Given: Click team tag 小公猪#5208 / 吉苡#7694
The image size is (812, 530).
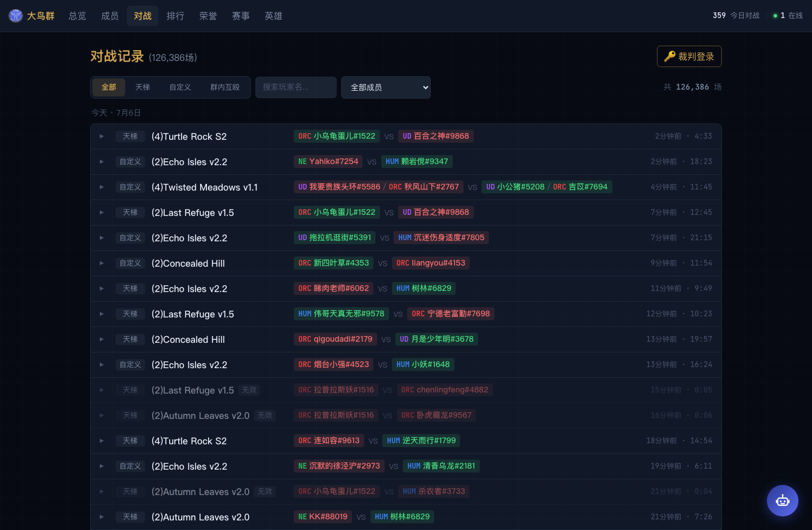Looking at the screenshot, I should (547, 187).
